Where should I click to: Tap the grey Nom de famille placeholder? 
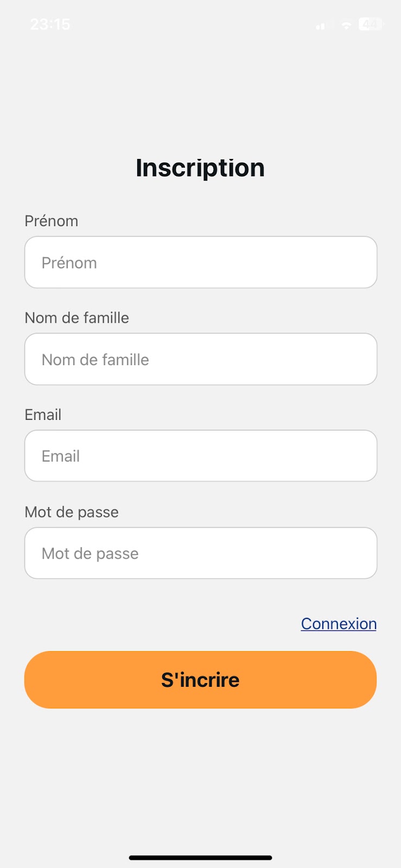[x=96, y=360]
